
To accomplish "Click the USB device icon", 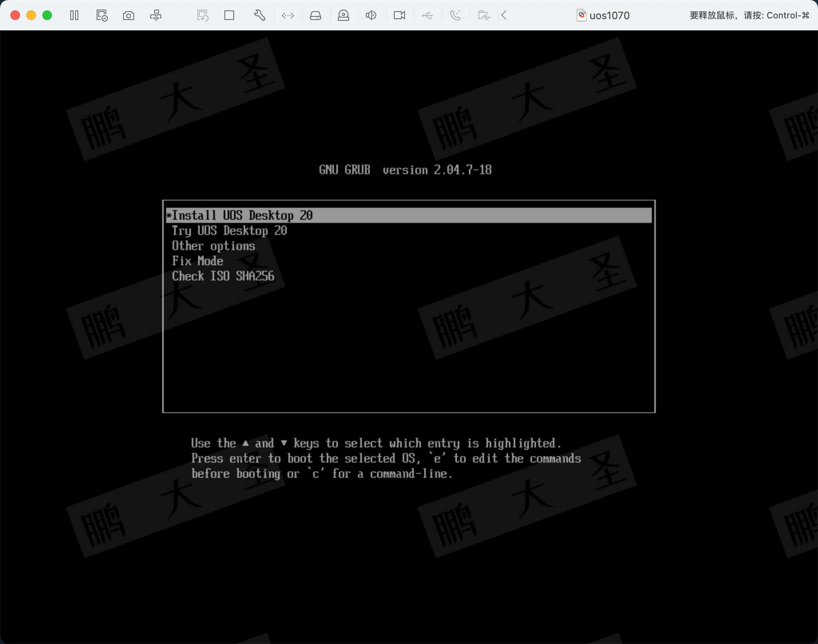I will click(x=427, y=16).
